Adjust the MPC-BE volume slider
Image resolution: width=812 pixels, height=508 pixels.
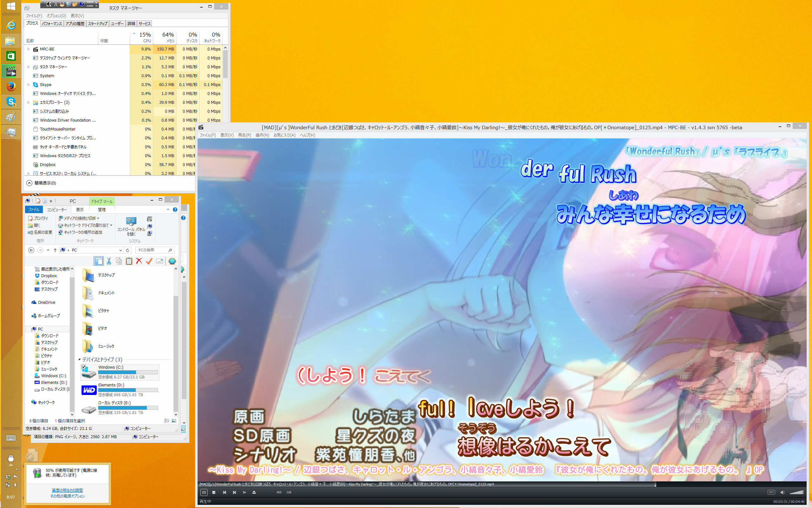tap(796, 492)
